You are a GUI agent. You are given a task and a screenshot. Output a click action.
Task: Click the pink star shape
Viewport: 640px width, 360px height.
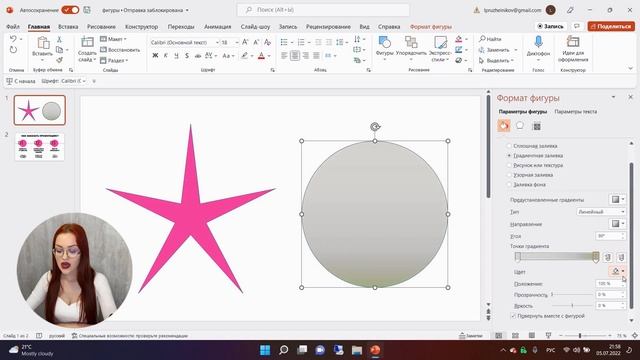tap(191, 212)
